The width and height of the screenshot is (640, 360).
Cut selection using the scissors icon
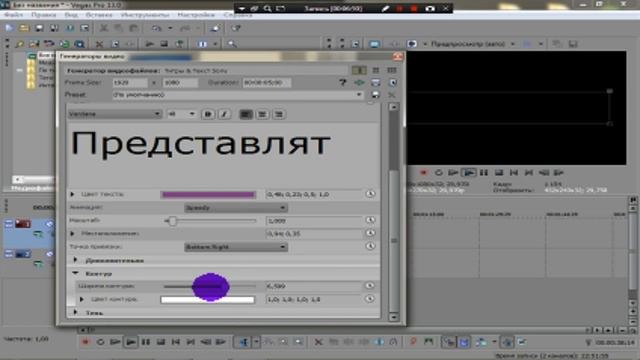(x=104, y=28)
